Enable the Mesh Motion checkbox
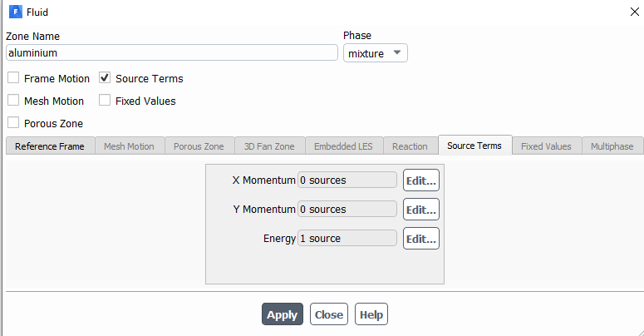This screenshot has width=644, height=336. click(x=14, y=101)
